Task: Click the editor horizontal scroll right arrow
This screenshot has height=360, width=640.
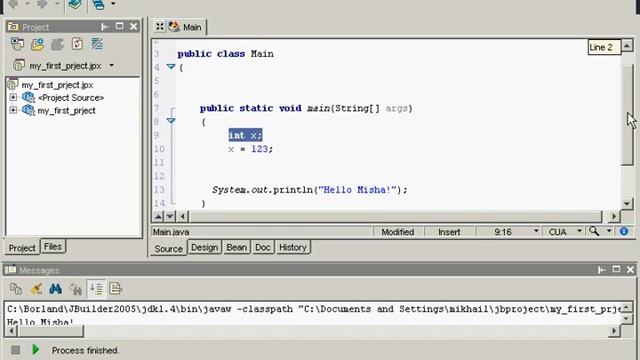Action: pyautogui.click(x=613, y=216)
